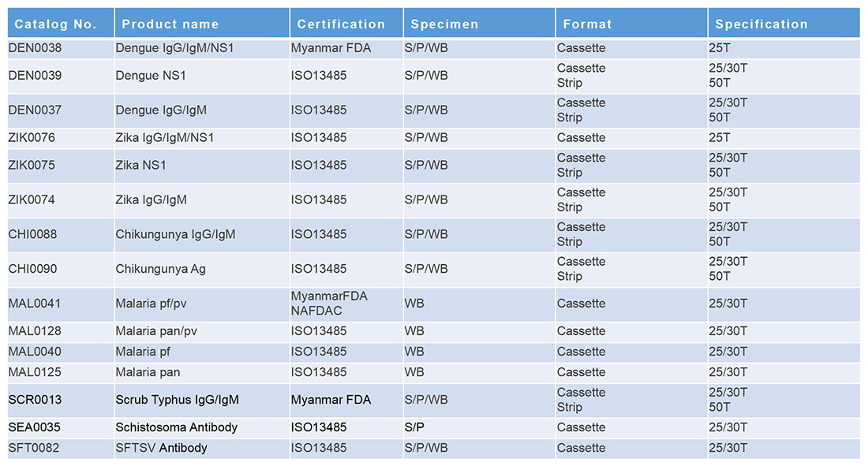Click catalog number MAL0040
Viewport: 868px width, 466px height.
pyautogui.click(x=35, y=352)
